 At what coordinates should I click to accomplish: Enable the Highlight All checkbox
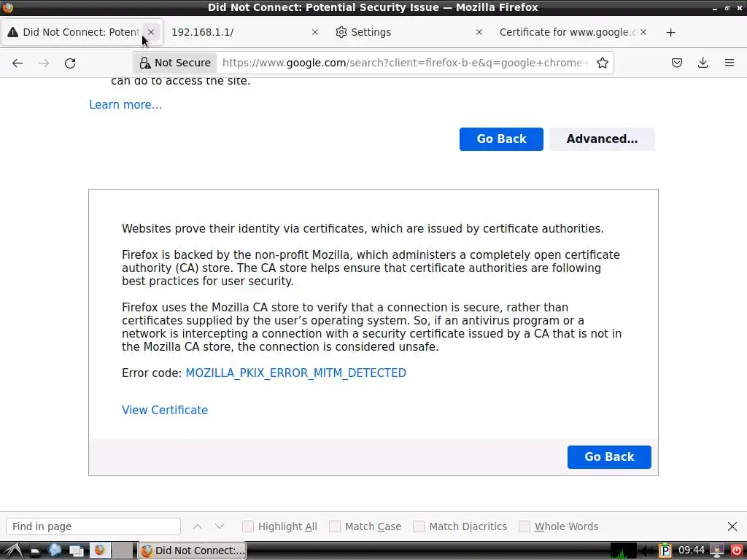pos(248,526)
